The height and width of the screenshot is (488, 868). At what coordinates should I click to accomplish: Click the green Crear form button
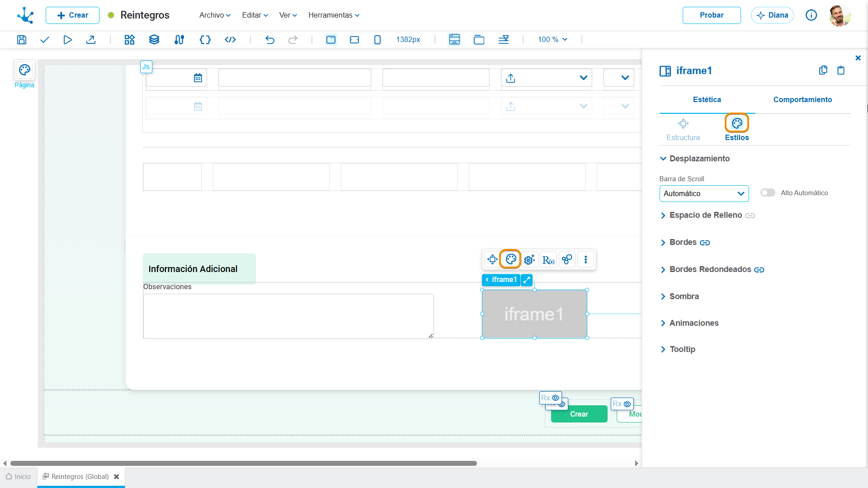(x=579, y=414)
